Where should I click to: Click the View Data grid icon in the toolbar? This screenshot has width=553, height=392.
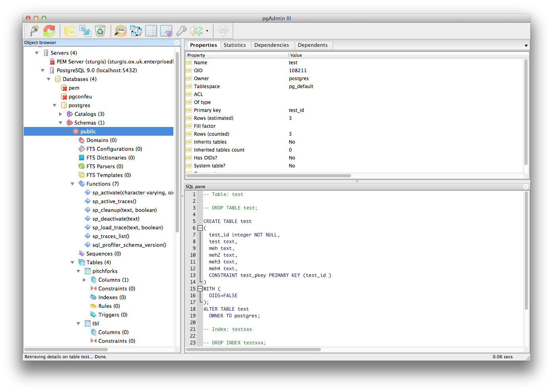[151, 31]
